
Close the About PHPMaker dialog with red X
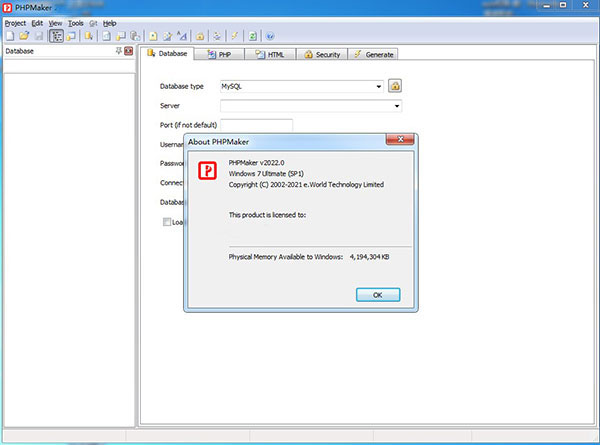point(400,139)
